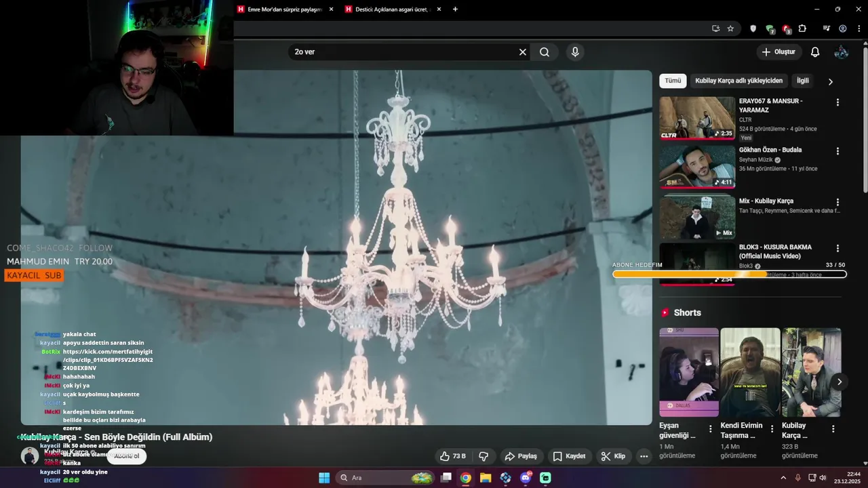The height and width of the screenshot is (488, 868).
Task: Dislike the video with thumbs down
Action: 484,456
